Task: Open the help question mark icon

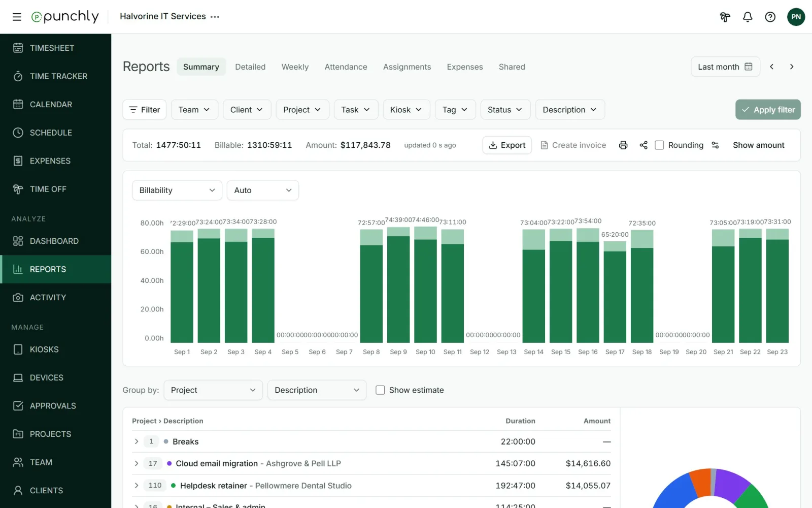Action: click(770, 17)
